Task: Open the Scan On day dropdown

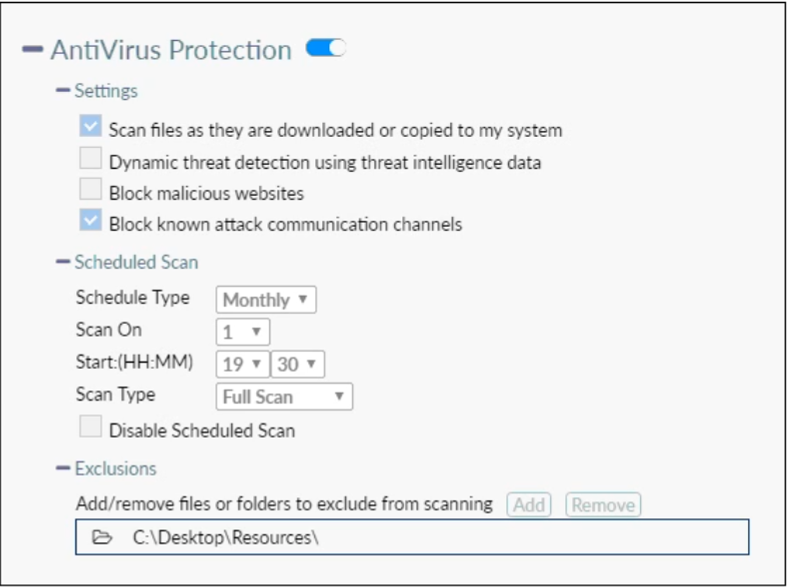Action: point(243,331)
